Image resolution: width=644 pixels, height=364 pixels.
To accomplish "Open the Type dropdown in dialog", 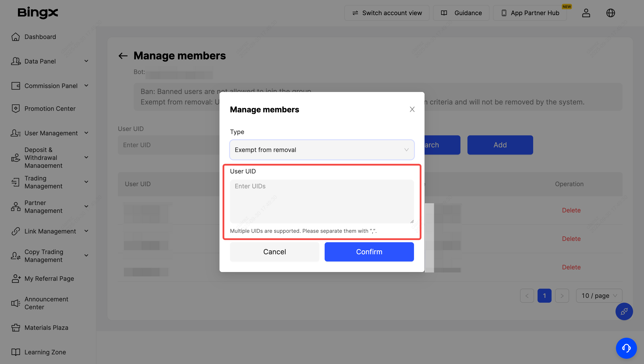I will coord(322,150).
